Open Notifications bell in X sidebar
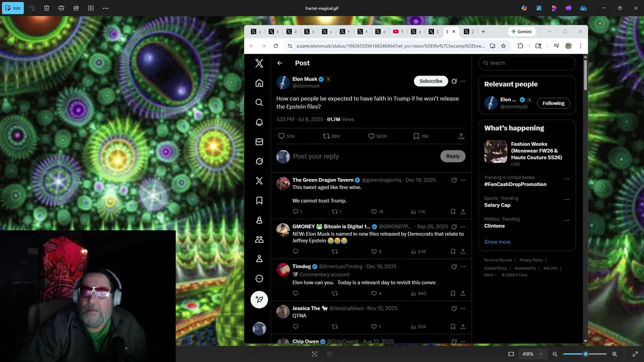 coord(259,122)
